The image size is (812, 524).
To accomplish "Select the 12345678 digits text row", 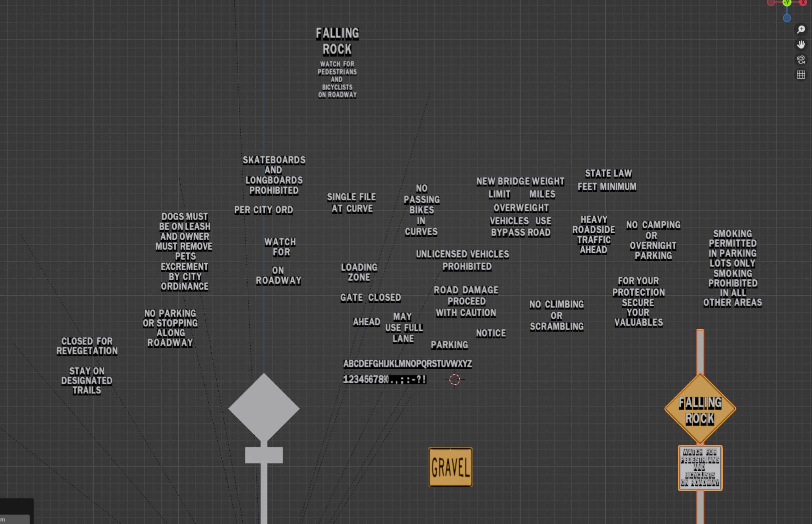I will (384, 379).
